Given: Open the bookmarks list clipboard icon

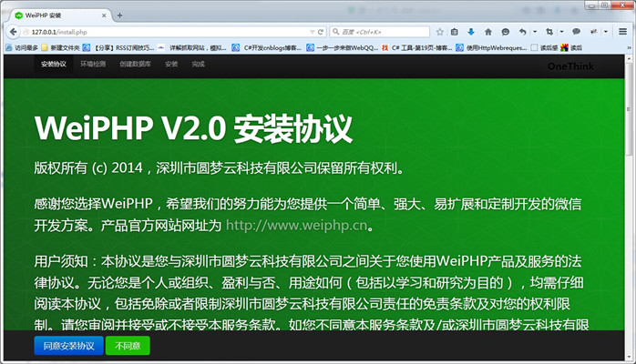Looking at the screenshot, I should pos(455,32).
